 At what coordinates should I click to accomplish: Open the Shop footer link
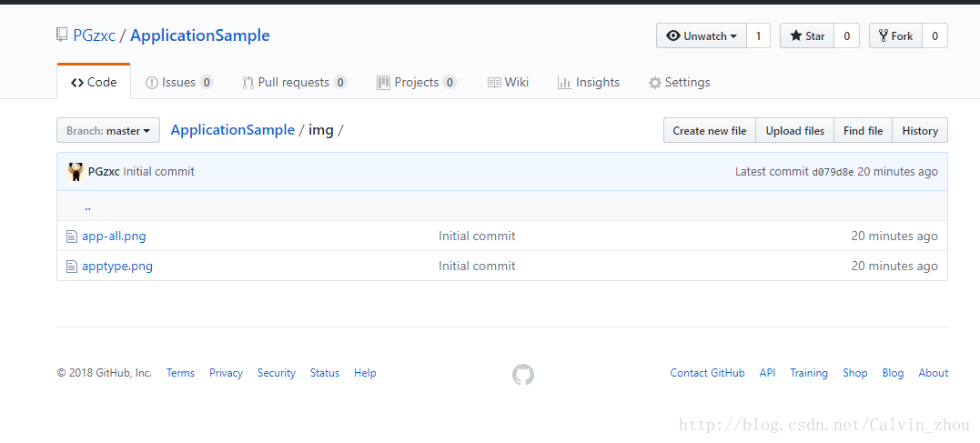click(855, 373)
